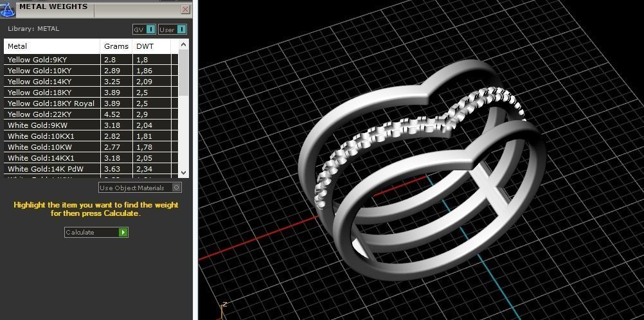Viewport: 644px width, 320px height.
Task: Select the White Gold:14K PdW row
Action: (91, 169)
